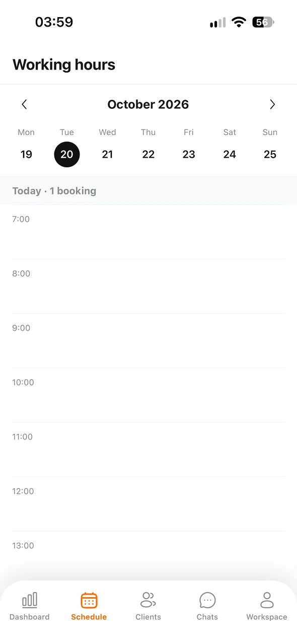The image size is (297, 644).
Task: Tap the battery indicator in status bar
Action: [x=263, y=22]
